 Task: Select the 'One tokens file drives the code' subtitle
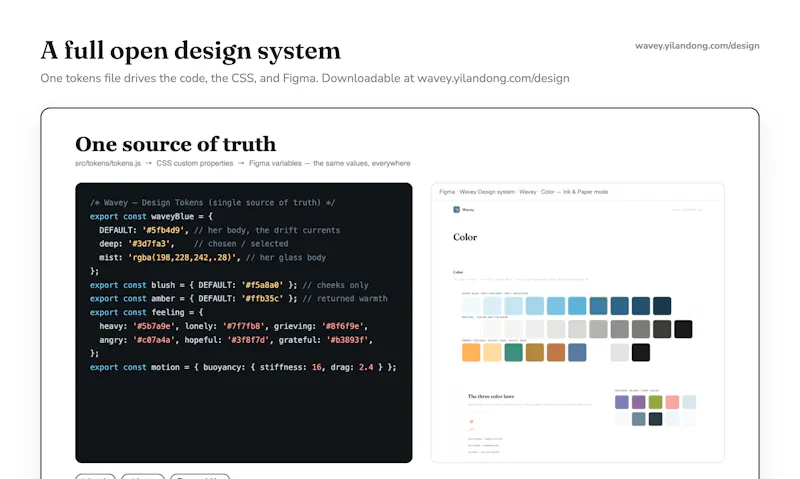(x=305, y=78)
